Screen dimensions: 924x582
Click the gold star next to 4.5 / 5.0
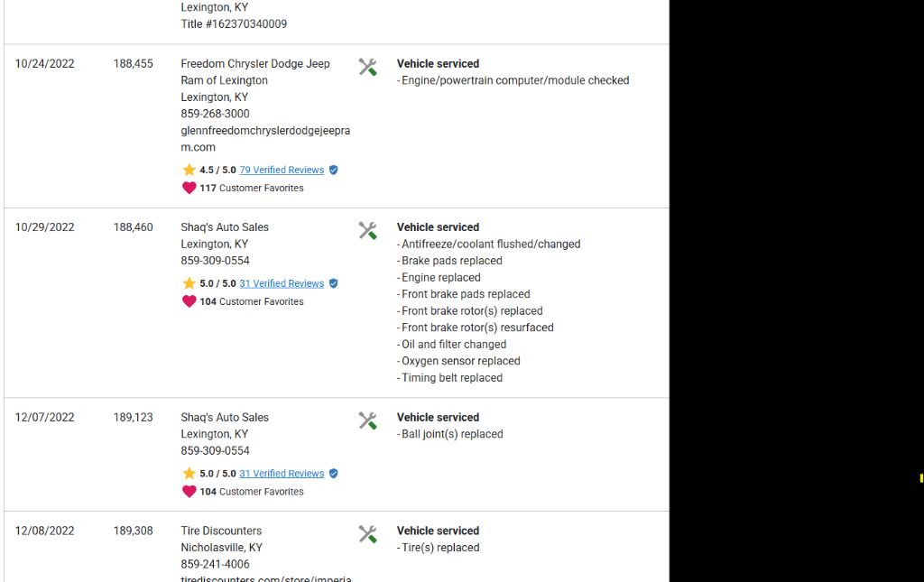(x=189, y=170)
